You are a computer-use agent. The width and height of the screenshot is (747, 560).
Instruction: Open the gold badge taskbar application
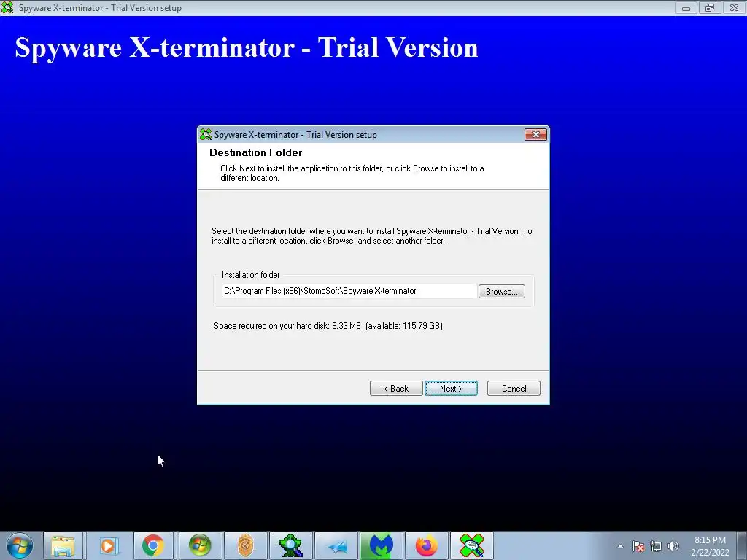[245, 545]
